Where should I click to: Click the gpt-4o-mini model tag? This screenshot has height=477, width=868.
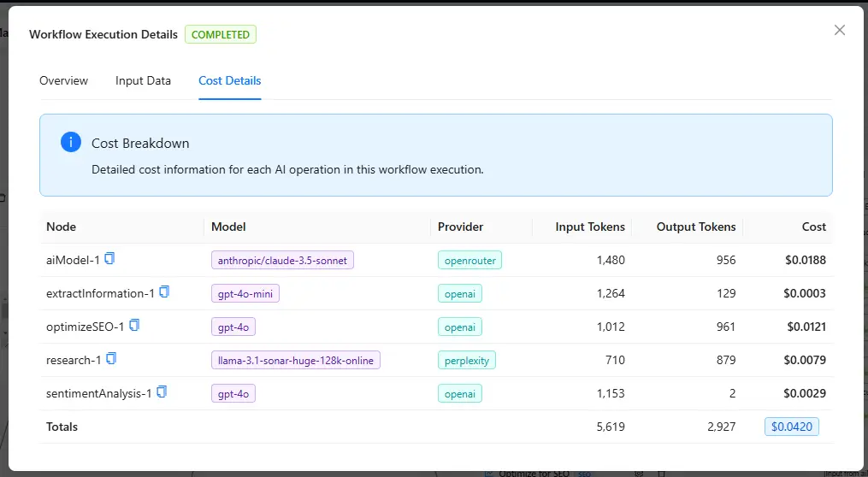(x=245, y=293)
